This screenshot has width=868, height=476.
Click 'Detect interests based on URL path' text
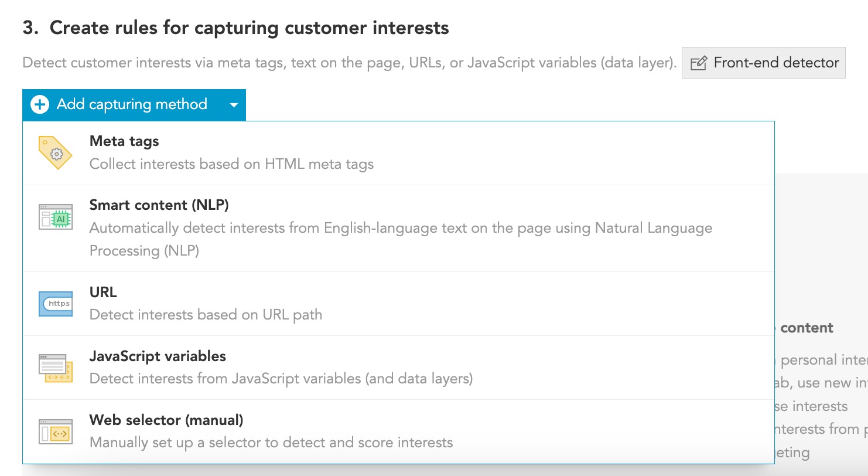pos(206,315)
